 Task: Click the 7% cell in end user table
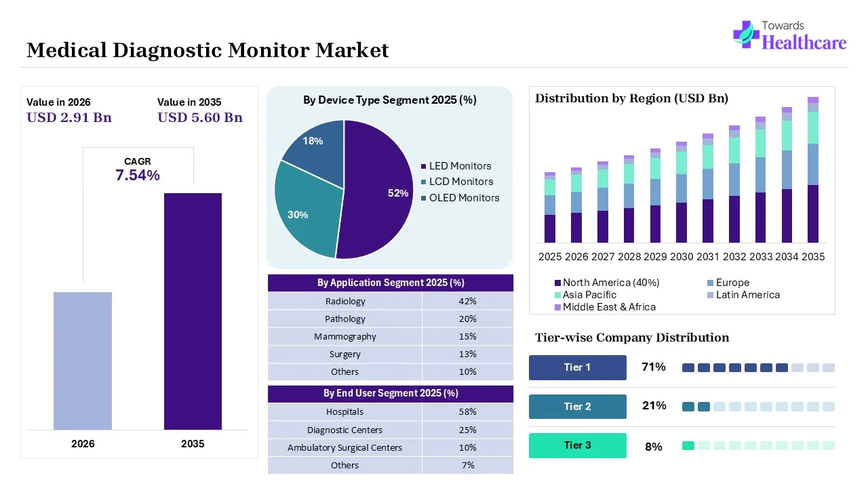point(468,465)
